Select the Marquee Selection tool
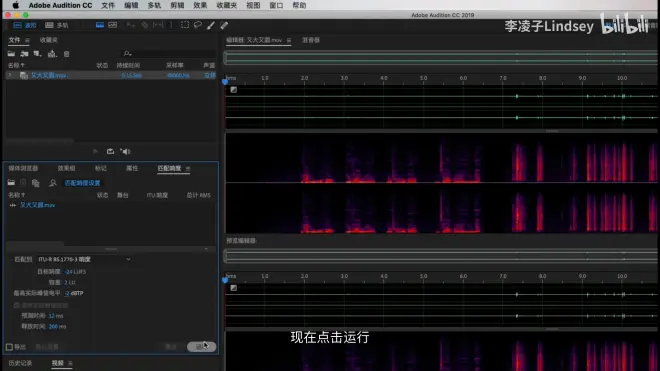 pos(185,25)
